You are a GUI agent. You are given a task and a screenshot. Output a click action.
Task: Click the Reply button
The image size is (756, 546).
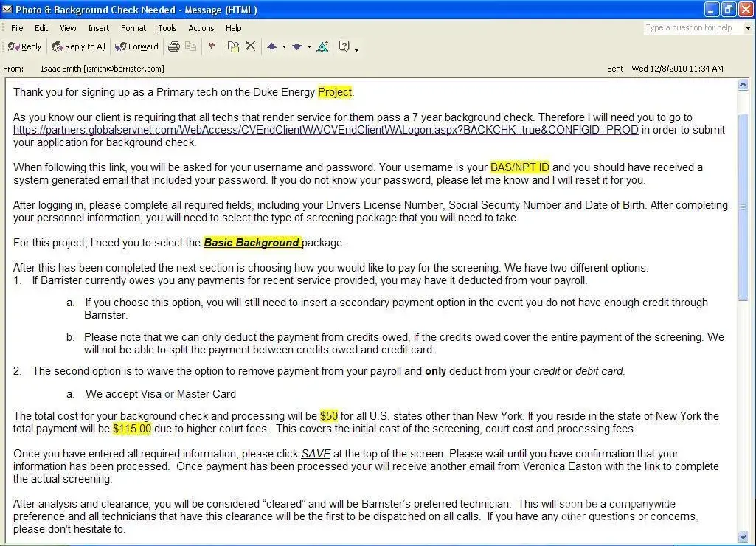(x=25, y=46)
